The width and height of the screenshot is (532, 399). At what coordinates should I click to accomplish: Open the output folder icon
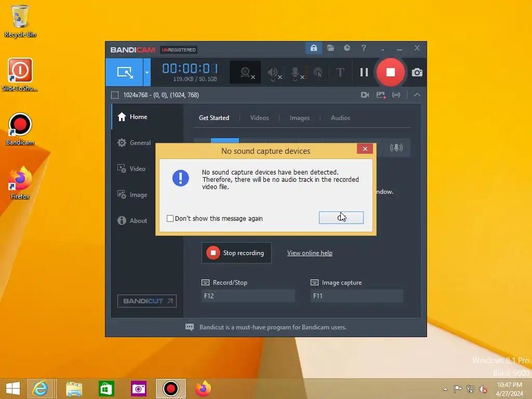coord(330,48)
